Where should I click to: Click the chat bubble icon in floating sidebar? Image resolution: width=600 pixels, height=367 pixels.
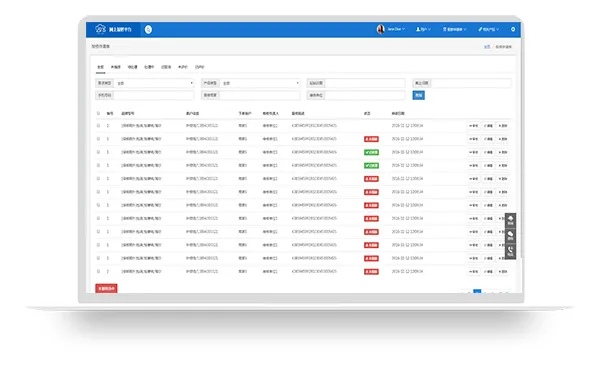pos(510,235)
